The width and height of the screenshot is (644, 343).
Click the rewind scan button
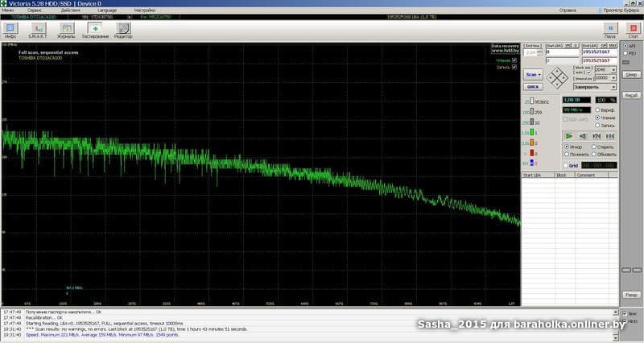point(582,136)
